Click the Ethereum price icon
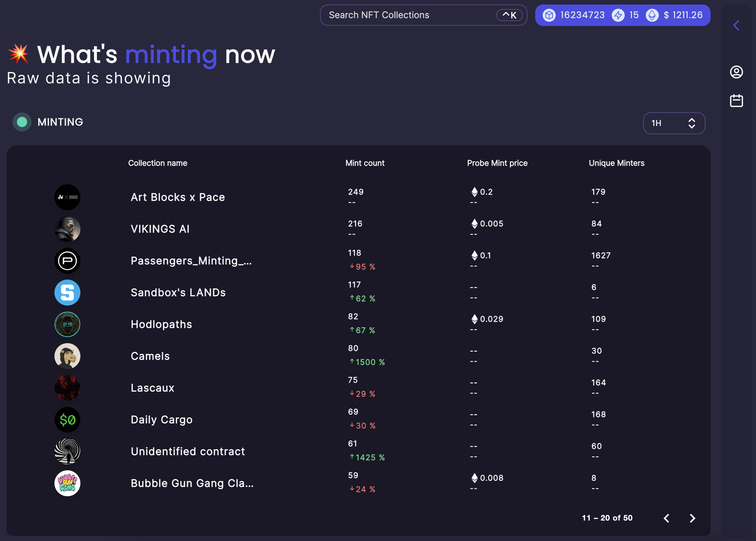The width and height of the screenshot is (756, 541). point(652,15)
